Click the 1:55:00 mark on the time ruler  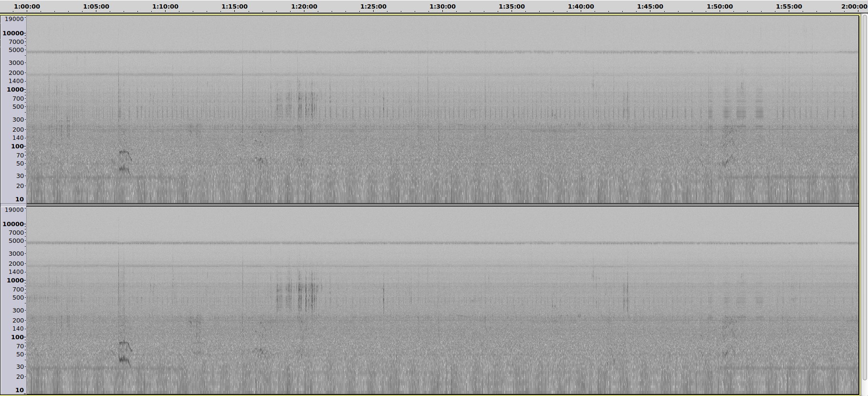[789, 7]
